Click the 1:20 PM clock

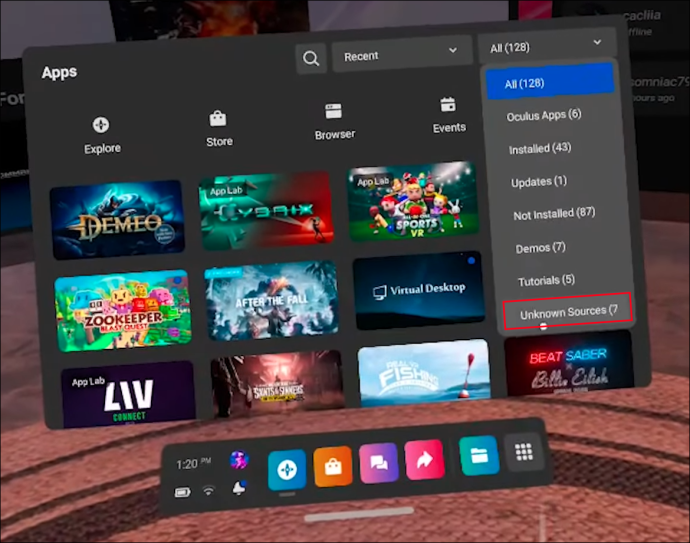[193, 464]
